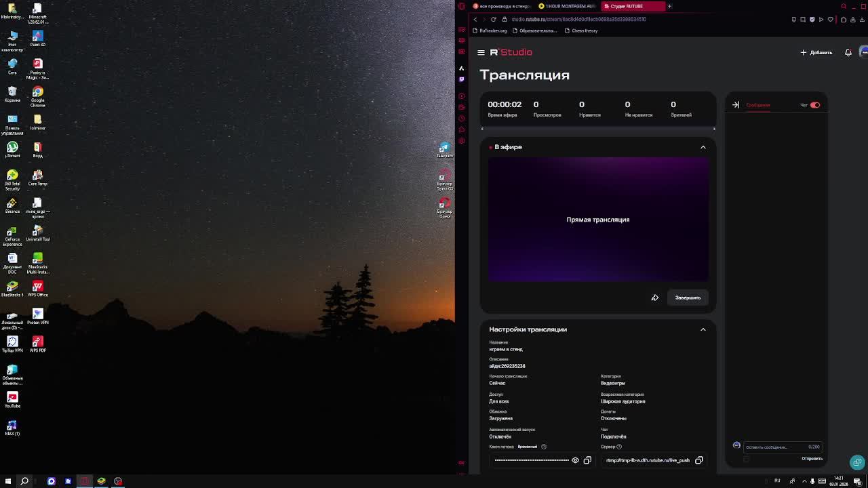Open the Binance desktop shortcut
Screen dimensions: 868x488
12,205
